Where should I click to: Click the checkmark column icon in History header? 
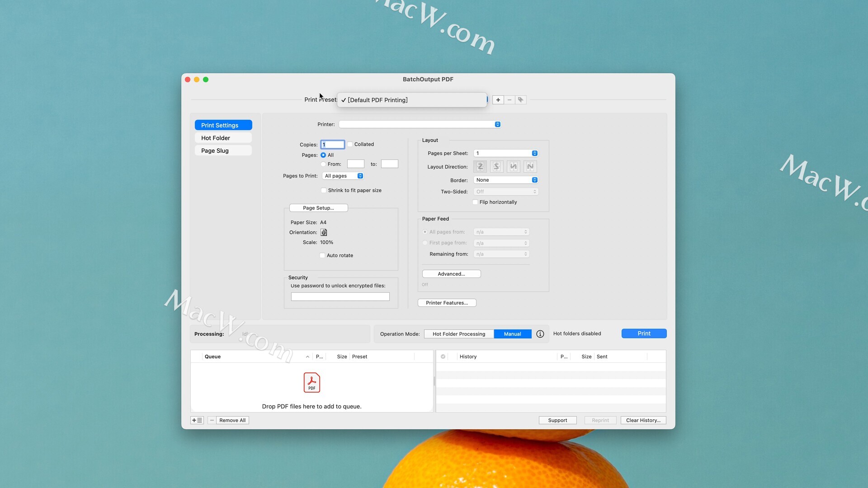coord(443,357)
